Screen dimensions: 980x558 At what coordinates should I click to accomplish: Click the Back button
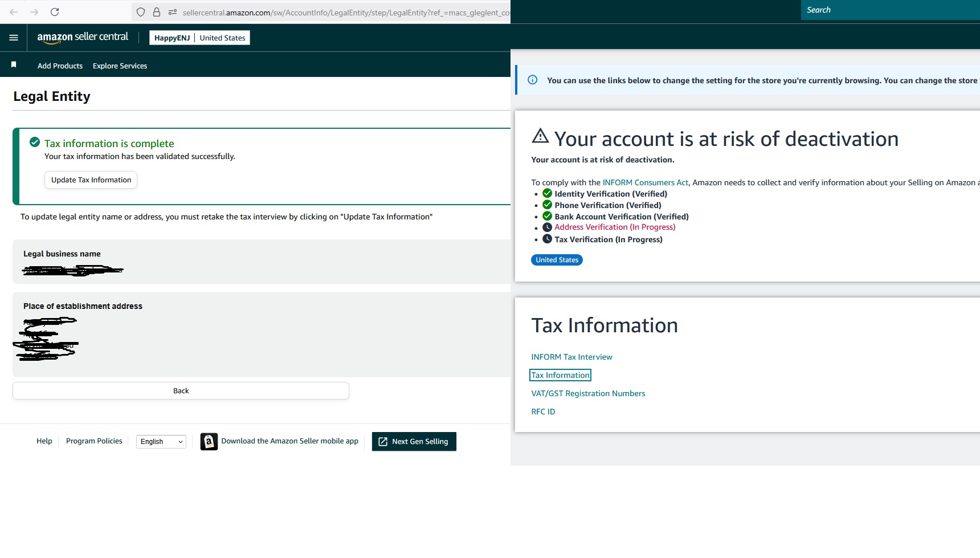click(x=181, y=390)
